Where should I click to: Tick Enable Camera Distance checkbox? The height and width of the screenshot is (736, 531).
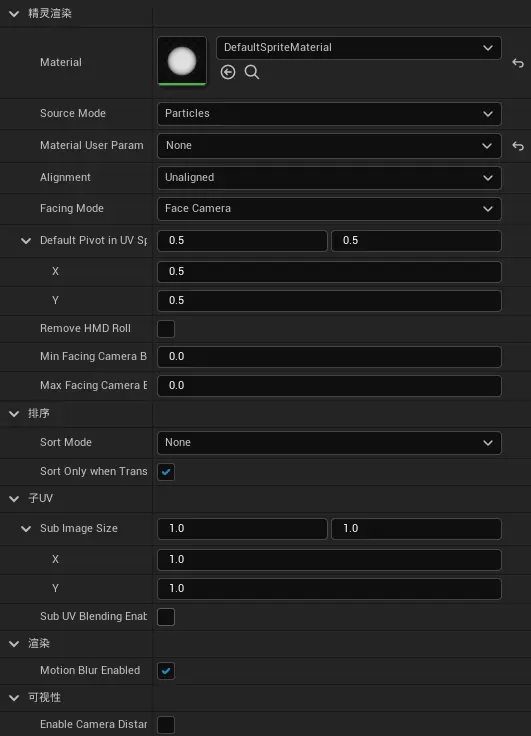pos(166,725)
